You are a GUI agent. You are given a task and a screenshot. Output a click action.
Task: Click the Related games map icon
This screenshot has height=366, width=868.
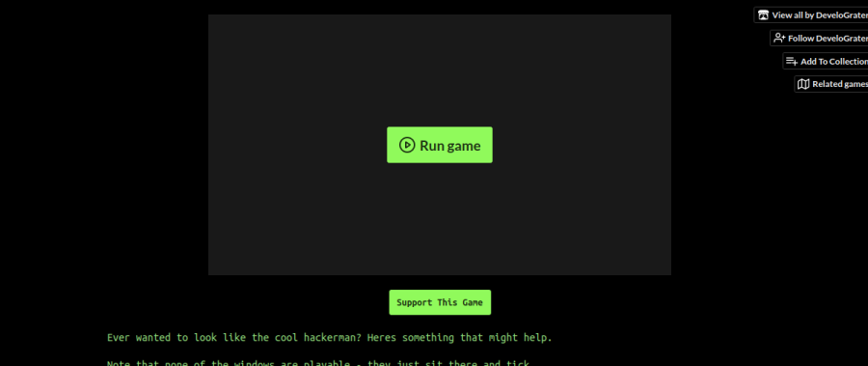[803, 84]
